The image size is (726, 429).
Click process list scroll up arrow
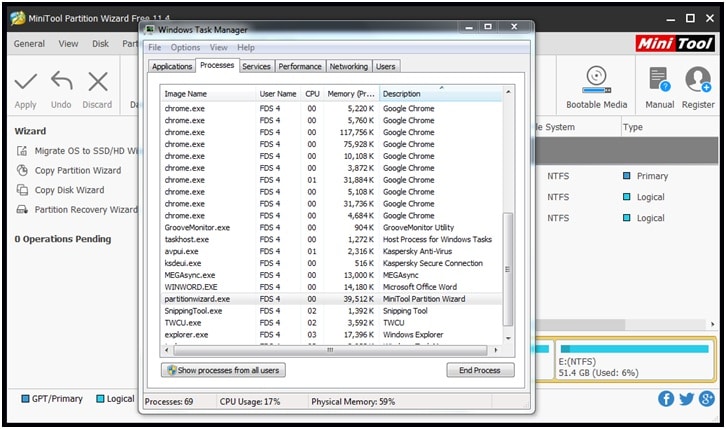coord(508,92)
